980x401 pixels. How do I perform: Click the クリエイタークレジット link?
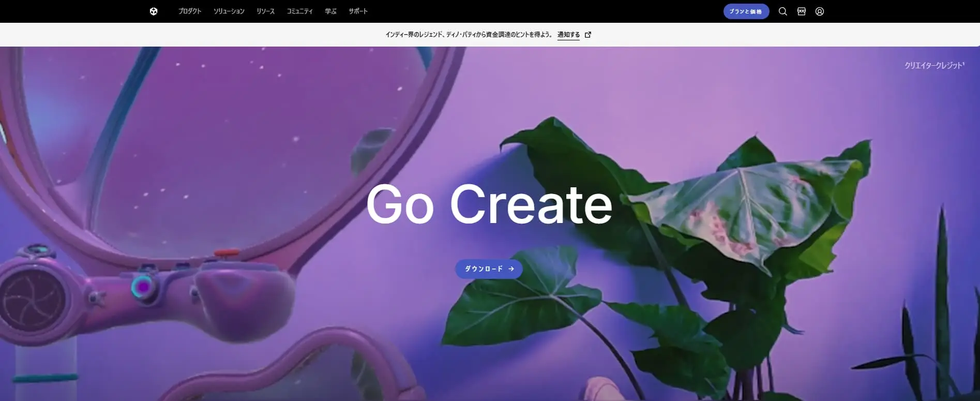click(x=934, y=65)
